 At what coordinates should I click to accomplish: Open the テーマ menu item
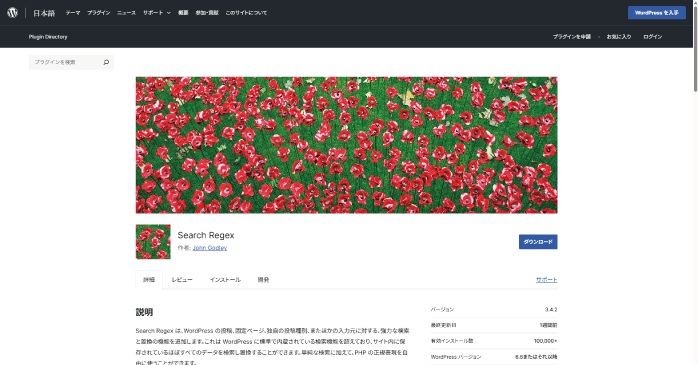click(x=73, y=13)
